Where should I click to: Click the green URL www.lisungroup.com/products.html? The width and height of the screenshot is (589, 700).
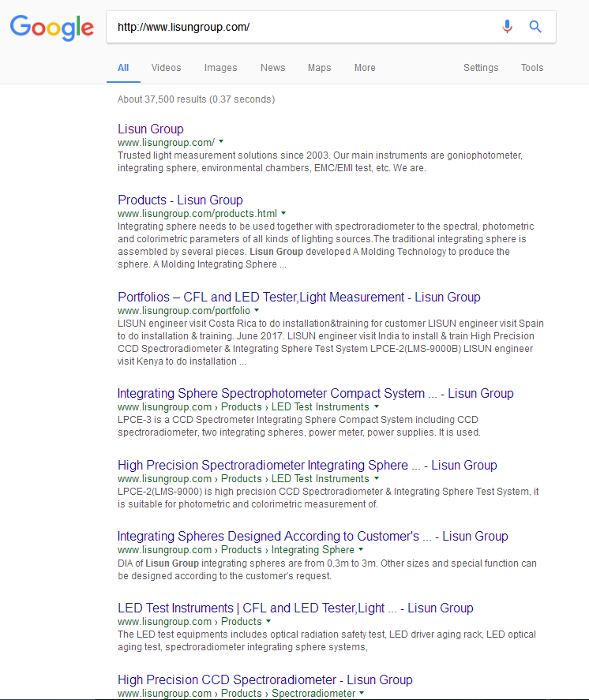point(197,213)
